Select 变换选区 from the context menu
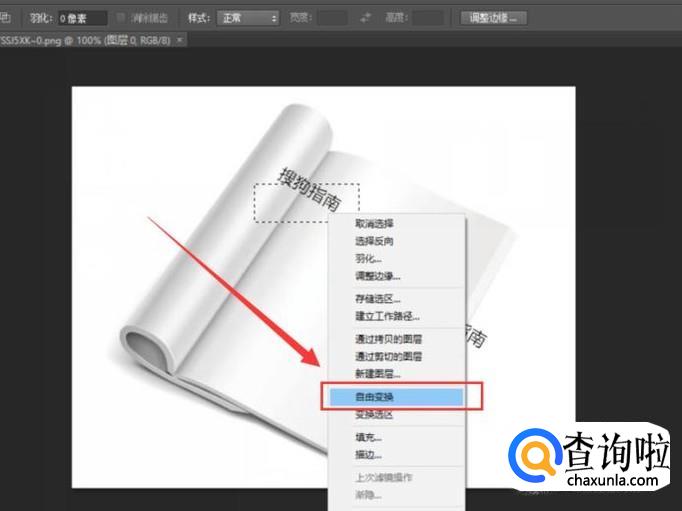This screenshot has width=682, height=511. tap(374, 414)
